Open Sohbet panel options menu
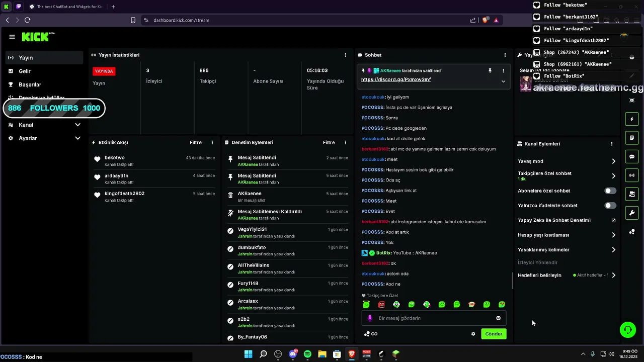Screen dimensions: 644x362 point(505,55)
